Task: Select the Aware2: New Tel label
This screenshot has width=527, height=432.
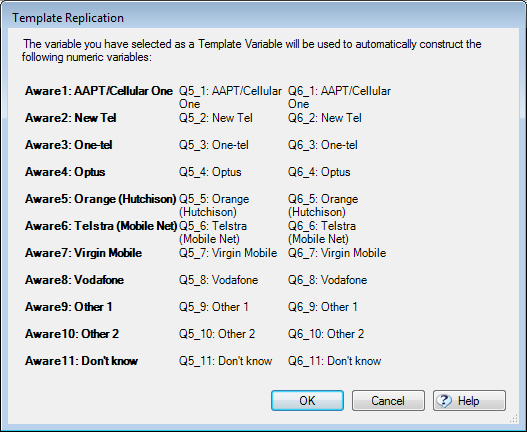Action: click(71, 118)
